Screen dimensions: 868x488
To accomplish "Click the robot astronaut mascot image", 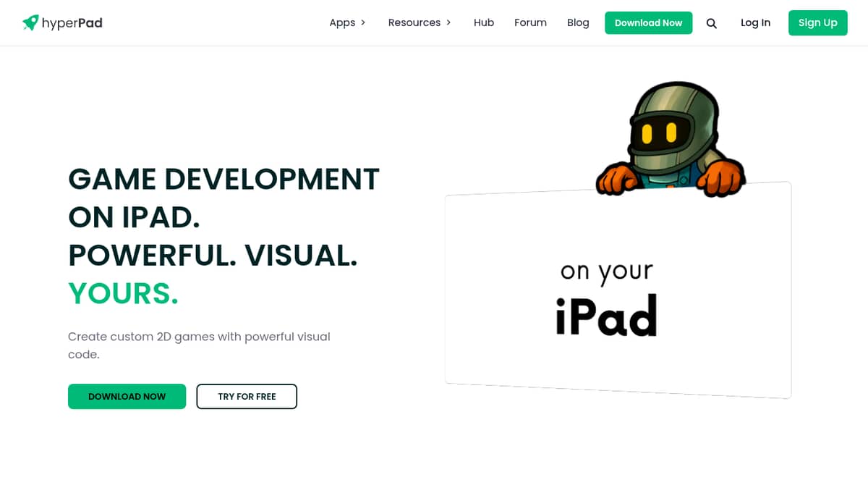I will 671,139.
